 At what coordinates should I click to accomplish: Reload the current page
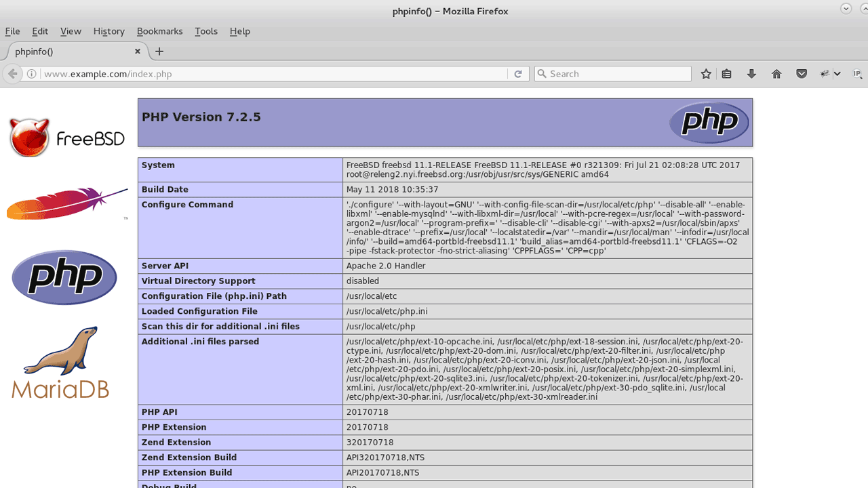pyautogui.click(x=518, y=74)
